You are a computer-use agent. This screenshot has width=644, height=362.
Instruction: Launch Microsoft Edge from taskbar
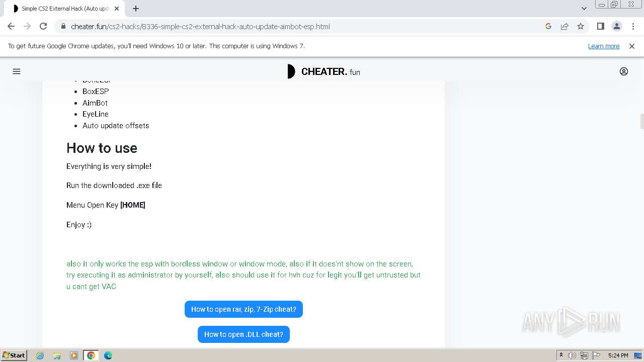pyautogui.click(x=108, y=355)
